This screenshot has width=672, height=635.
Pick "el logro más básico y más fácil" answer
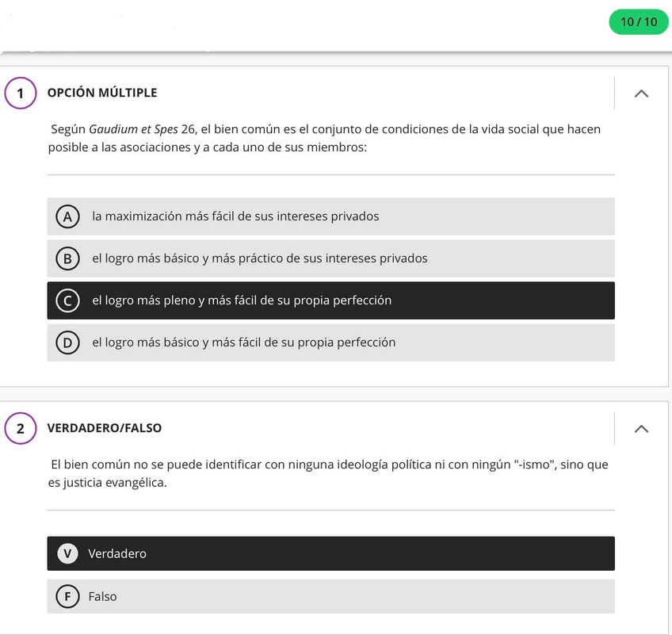pyautogui.click(x=243, y=342)
